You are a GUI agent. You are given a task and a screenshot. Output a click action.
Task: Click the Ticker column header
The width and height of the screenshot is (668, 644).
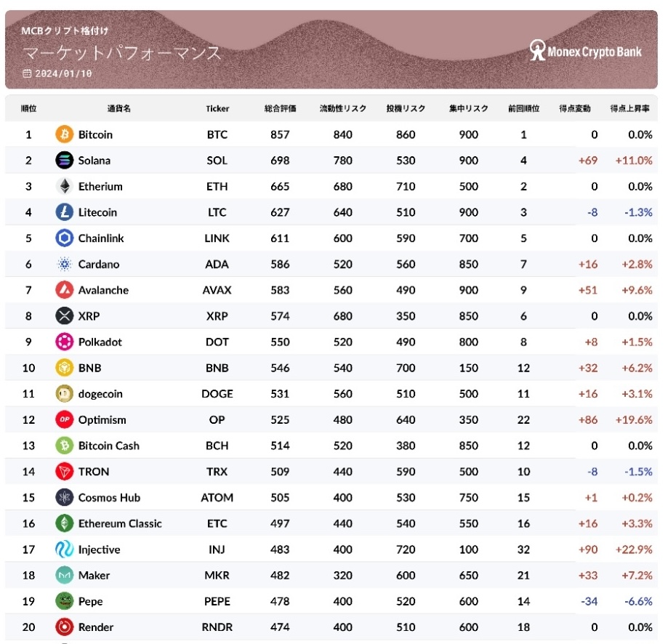(x=217, y=108)
